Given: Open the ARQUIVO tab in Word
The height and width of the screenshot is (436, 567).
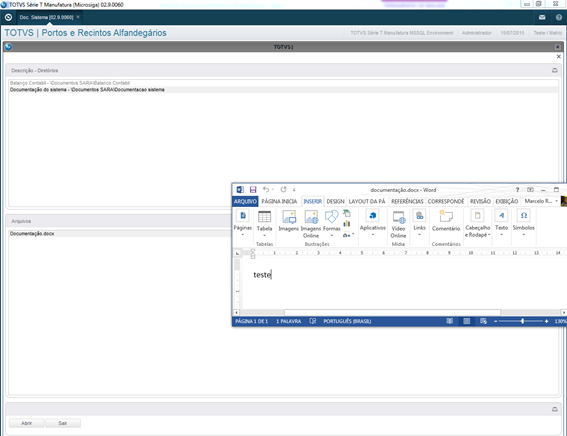Looking at the screenshot, I should [245, 201].
